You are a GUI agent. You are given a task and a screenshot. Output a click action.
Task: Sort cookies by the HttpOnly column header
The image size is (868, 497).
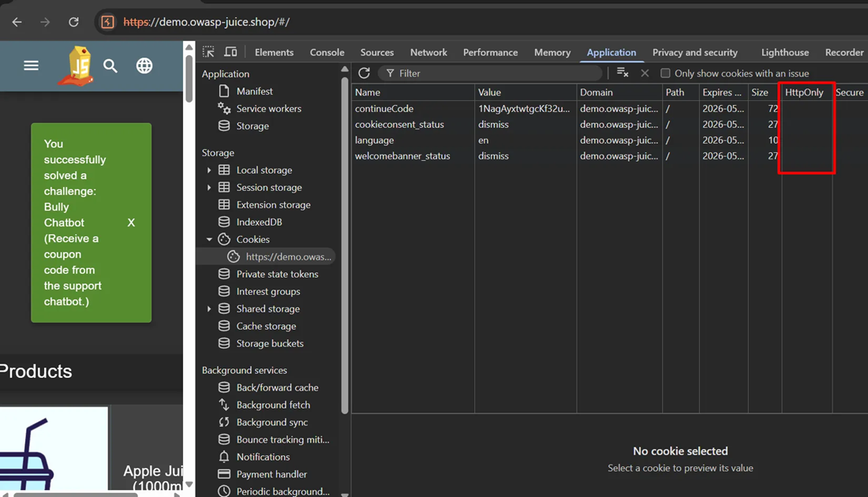pos(806,92)
